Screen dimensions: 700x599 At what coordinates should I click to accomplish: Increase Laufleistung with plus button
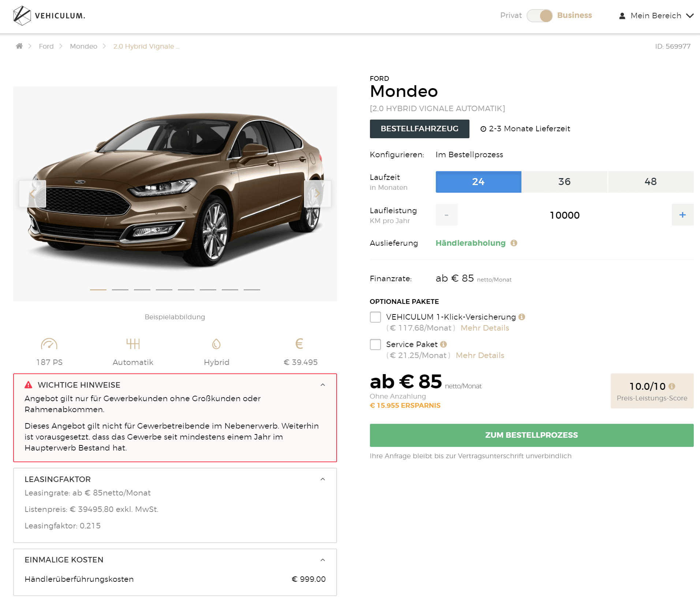tap(682, 215)
